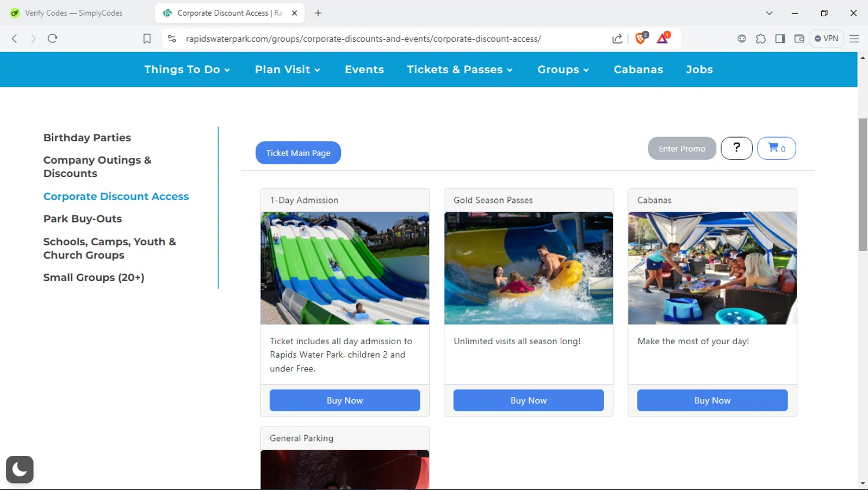This screenshot has height=490, width=868.
Task: Expand Tickets & Passes menu
Action: [x=459, y=69]
